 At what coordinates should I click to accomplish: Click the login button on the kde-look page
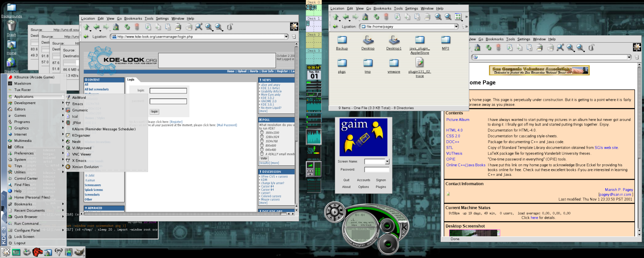154,112
